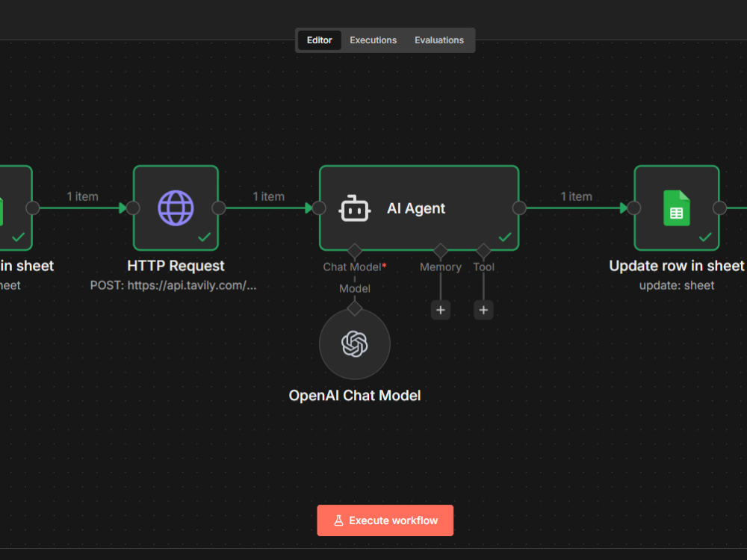
Task: Click the Update row in sheet input connector
Action: pos(633,208)
